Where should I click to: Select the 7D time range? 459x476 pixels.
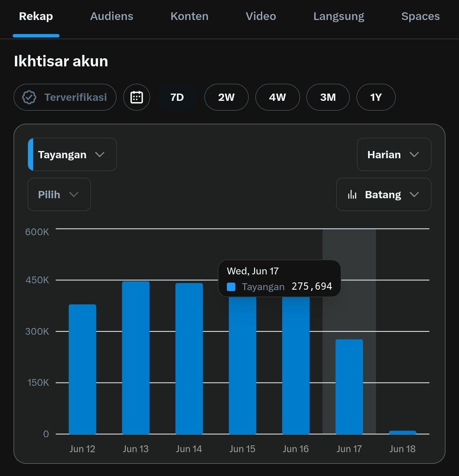(177, 97)
